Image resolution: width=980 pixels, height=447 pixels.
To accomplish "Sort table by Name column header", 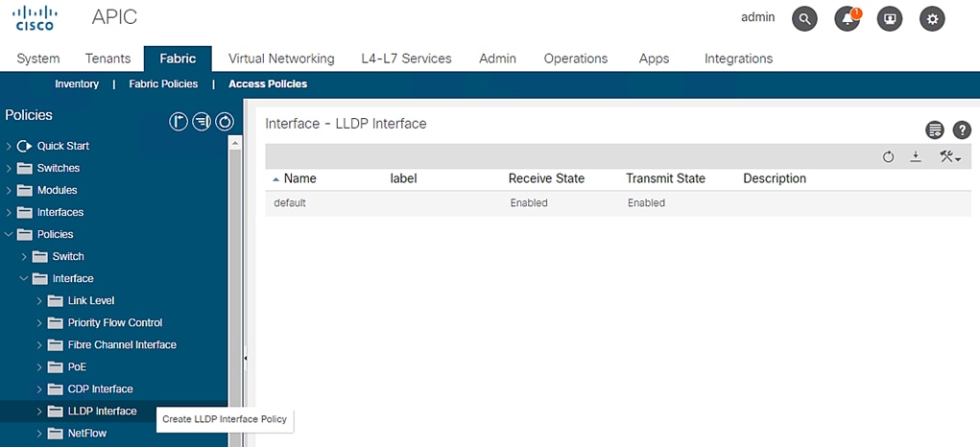I will [x=299, y=178].
